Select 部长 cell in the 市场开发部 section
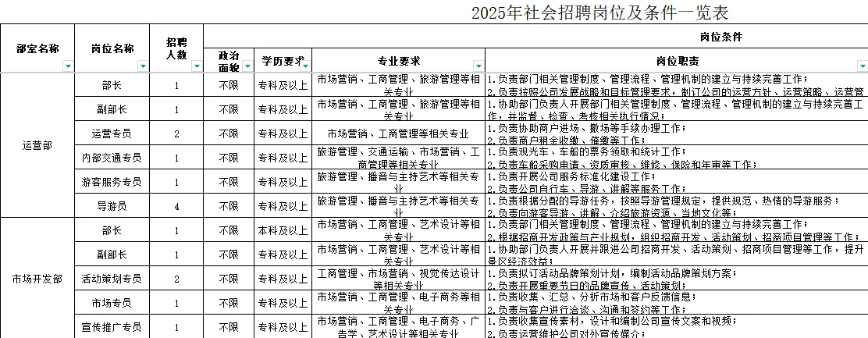The width and height of the screenshot is (868, 338). (x=112, y=230)
